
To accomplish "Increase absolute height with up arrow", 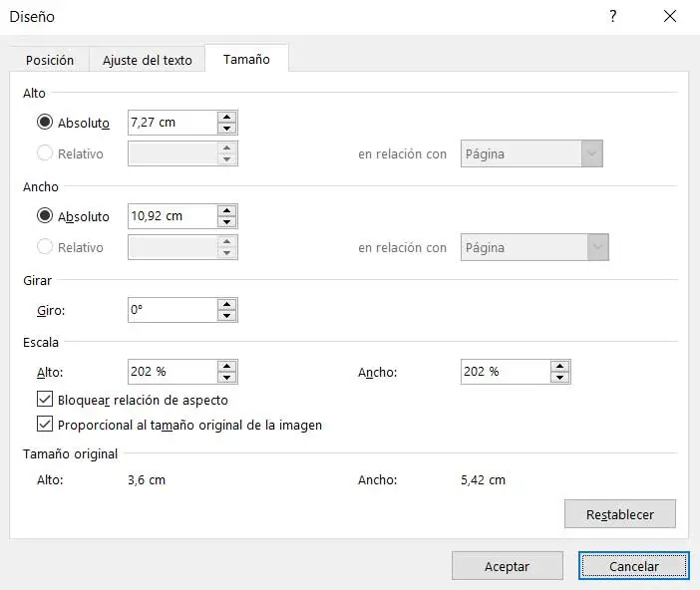I will point(227,117).
